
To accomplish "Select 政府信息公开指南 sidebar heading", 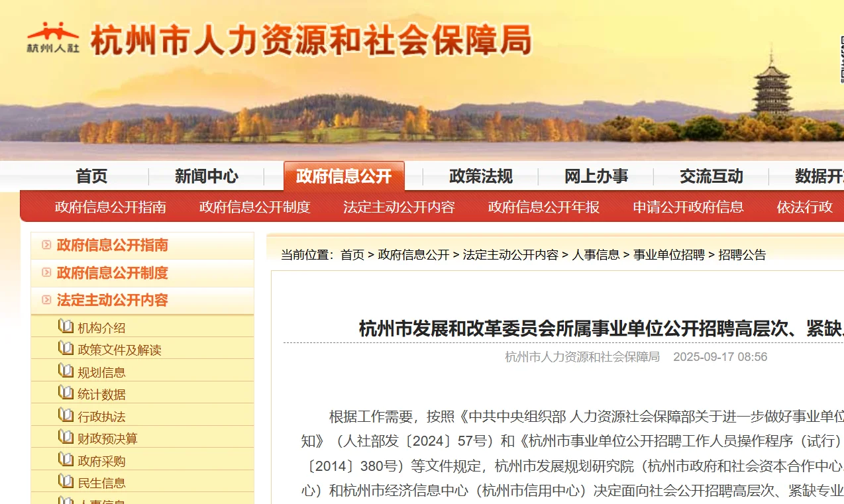I will pos(113,245).
